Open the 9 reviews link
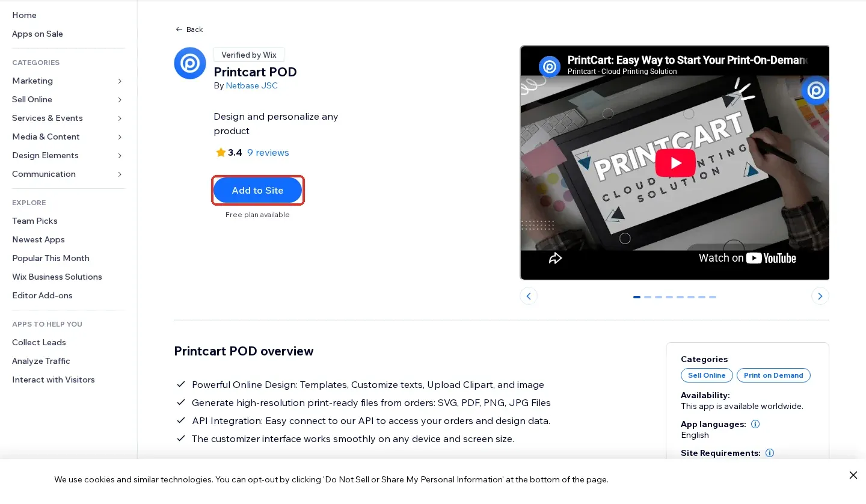Viewport: 866px width, 504px height. 268,153
